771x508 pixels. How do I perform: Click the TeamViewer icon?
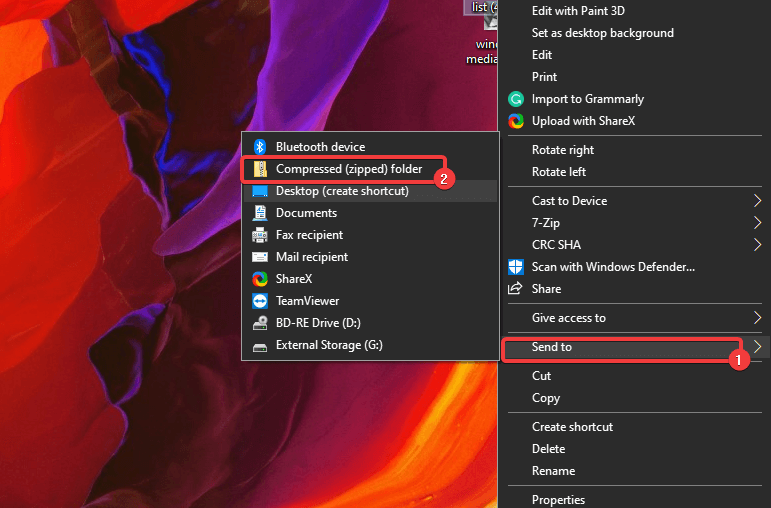click(x=260, y=301)
